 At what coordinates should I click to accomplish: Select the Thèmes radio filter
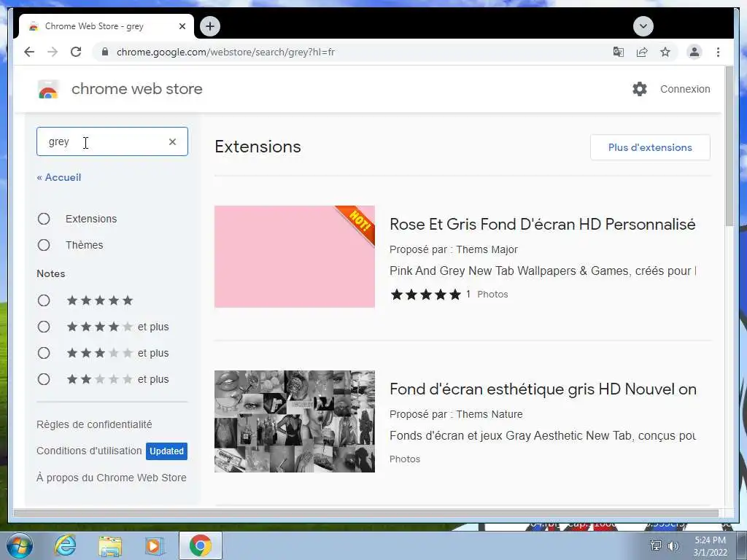coord(44,245)
